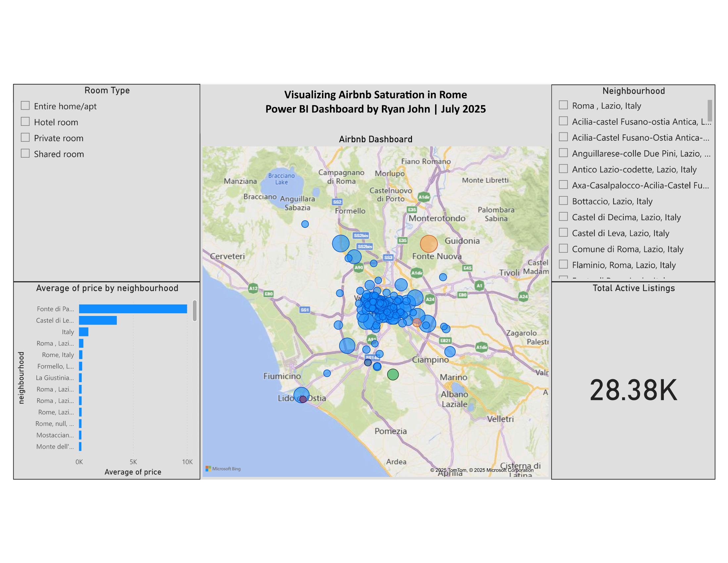Click the Formello, L... bar
Viewport: 728px width, 563px height.
point(81,366)
